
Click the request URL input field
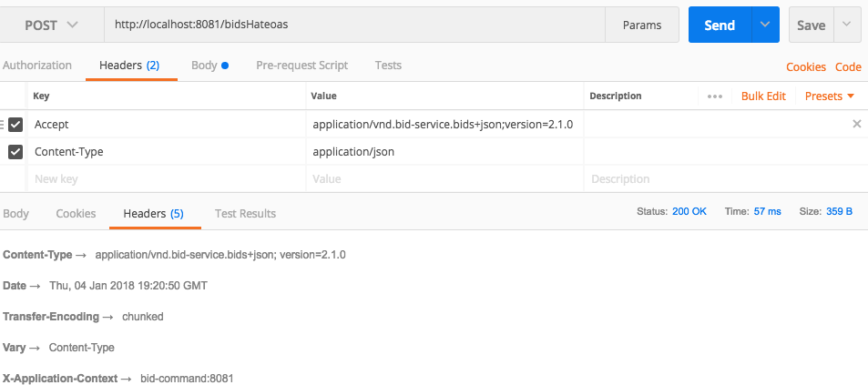[355, 25]
